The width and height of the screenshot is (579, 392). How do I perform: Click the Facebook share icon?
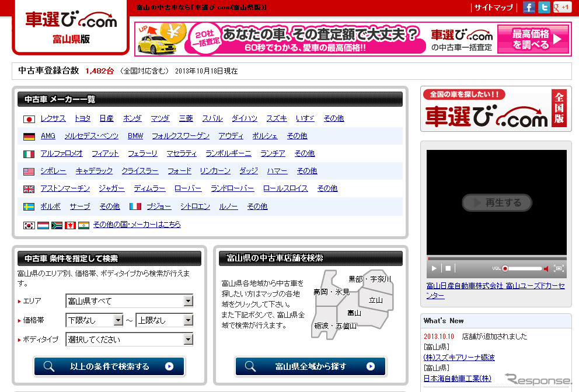(x=529, y=8)
